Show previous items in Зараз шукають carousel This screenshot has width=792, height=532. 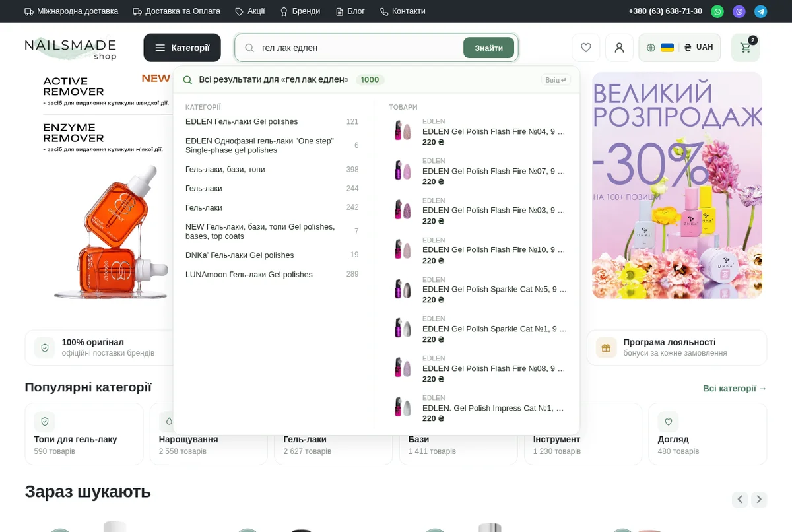740,500
